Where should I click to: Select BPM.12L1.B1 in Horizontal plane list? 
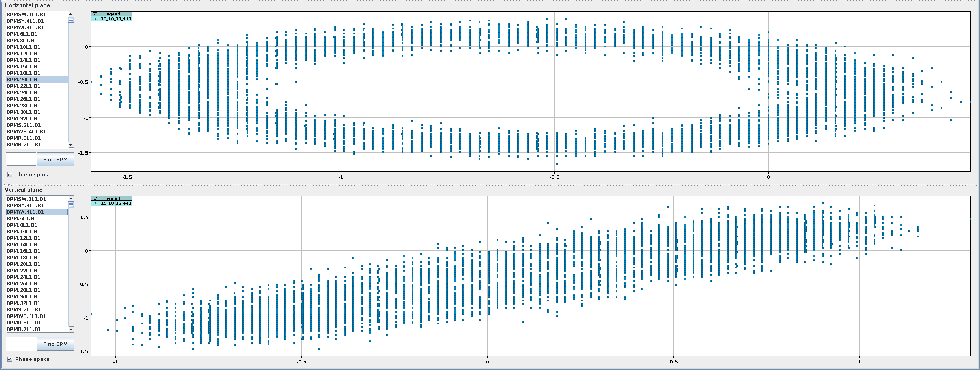tap(37, 53)
